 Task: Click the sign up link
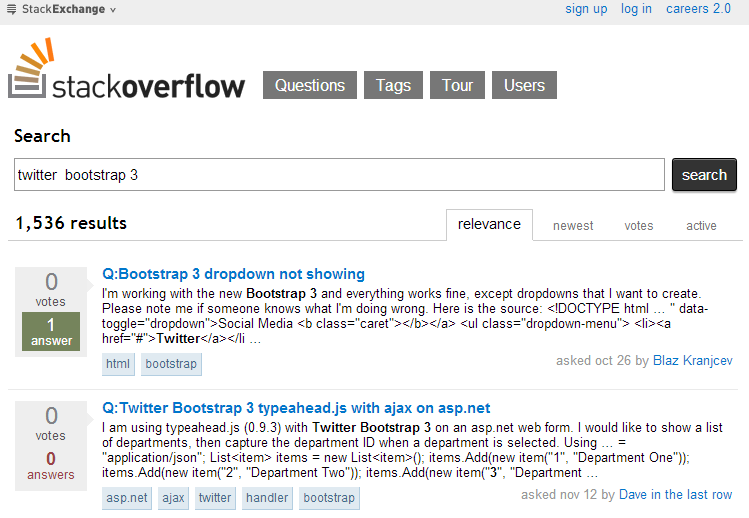[x=586, y=9]
